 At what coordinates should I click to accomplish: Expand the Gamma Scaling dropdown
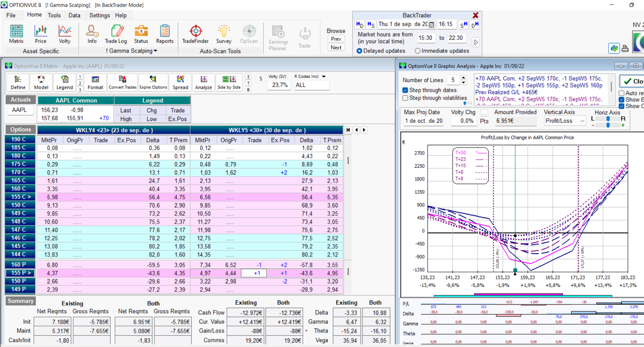pos(155,51)
